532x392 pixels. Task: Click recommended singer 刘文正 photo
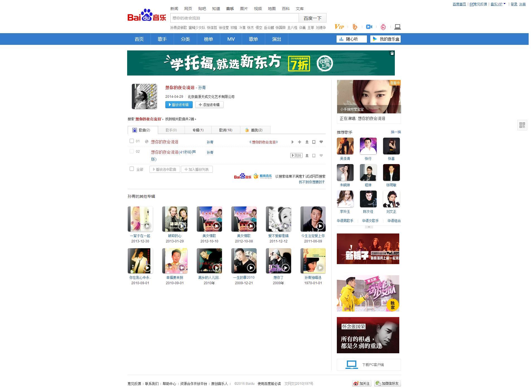(x=391, y=199)
